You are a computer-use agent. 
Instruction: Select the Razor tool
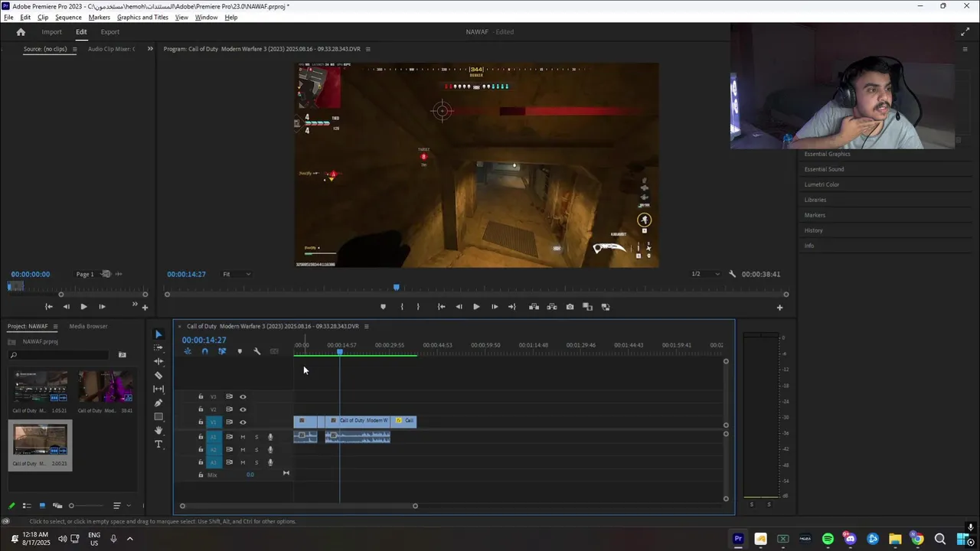(x=158, y=375)
